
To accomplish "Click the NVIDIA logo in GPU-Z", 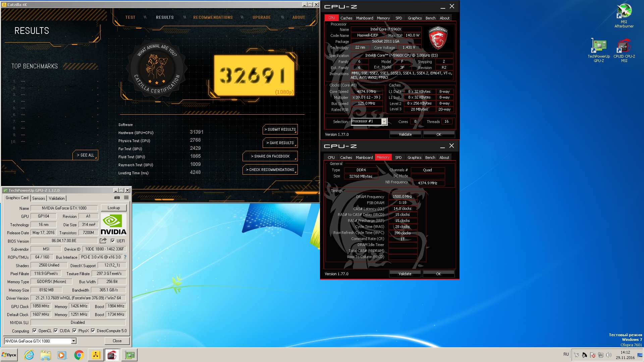I will coord(113,224).
